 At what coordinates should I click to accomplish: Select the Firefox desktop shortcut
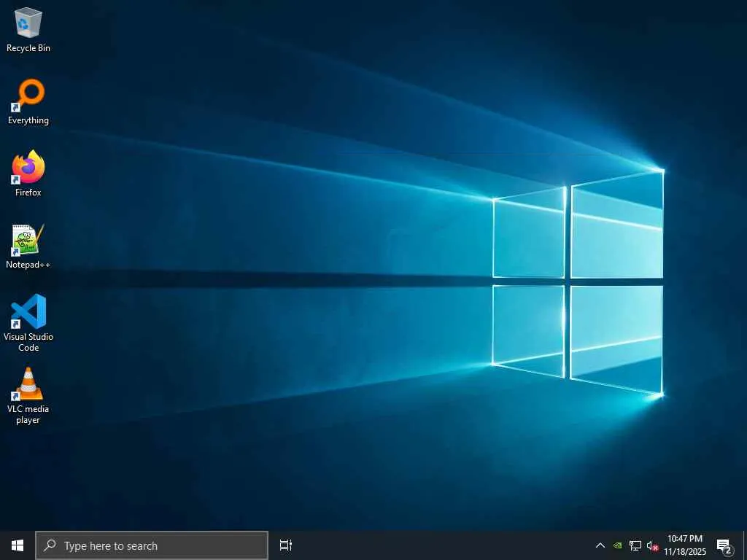[28, 174]
